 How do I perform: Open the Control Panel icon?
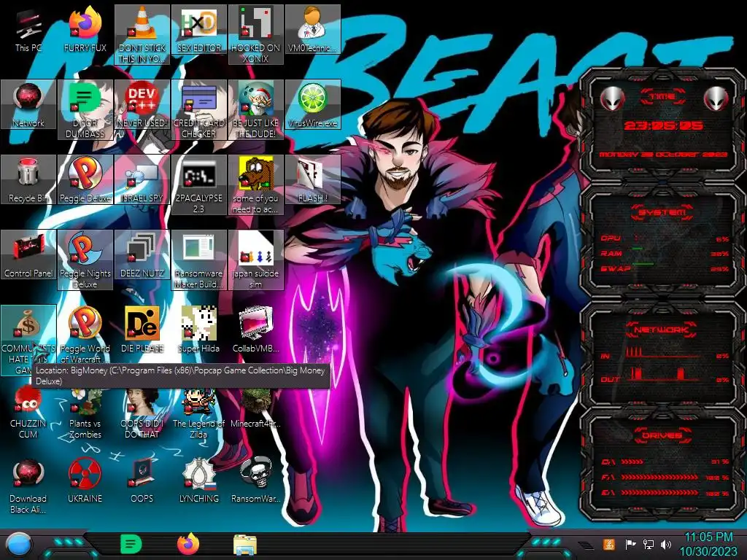click(28, 254)
